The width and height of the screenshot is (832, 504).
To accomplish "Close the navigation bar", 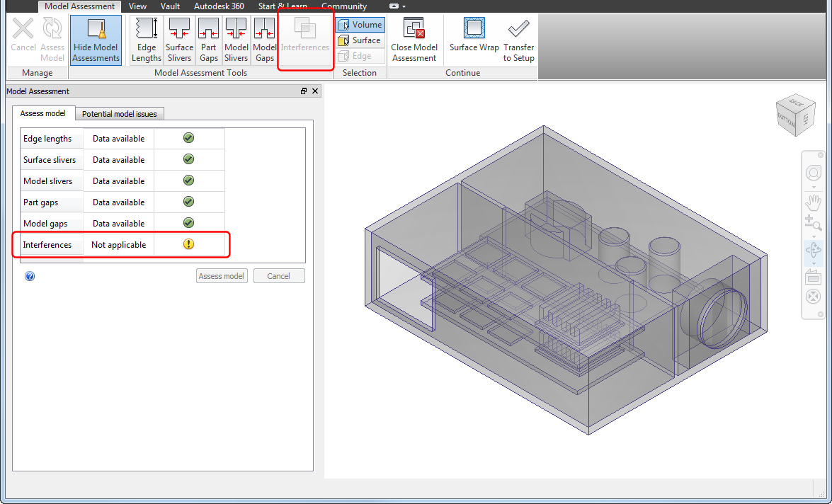I will click(821, 155).
